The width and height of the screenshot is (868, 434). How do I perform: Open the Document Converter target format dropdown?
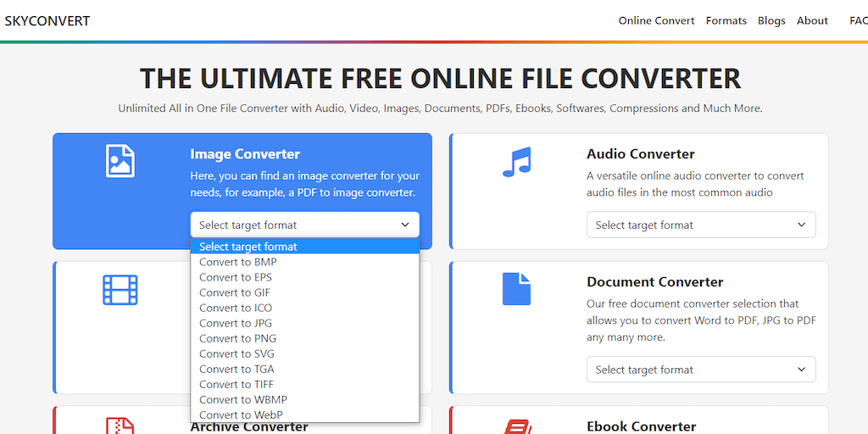coord(701,370)
